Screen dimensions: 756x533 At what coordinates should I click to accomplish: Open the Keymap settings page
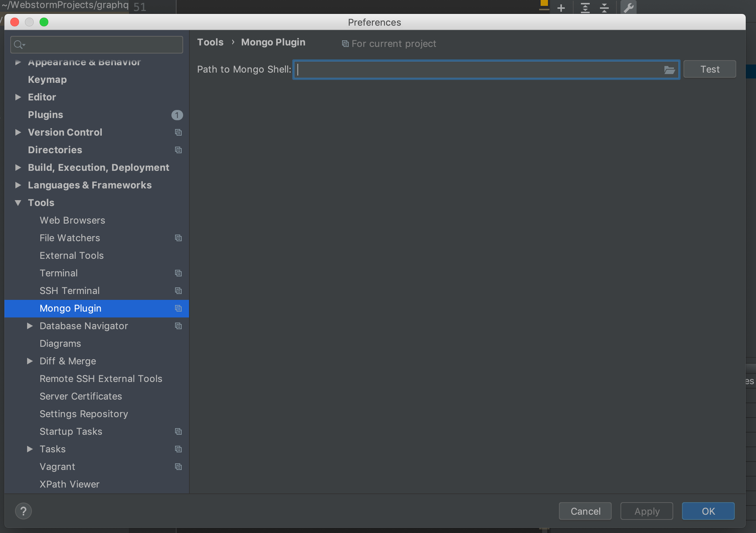[47, 80]
